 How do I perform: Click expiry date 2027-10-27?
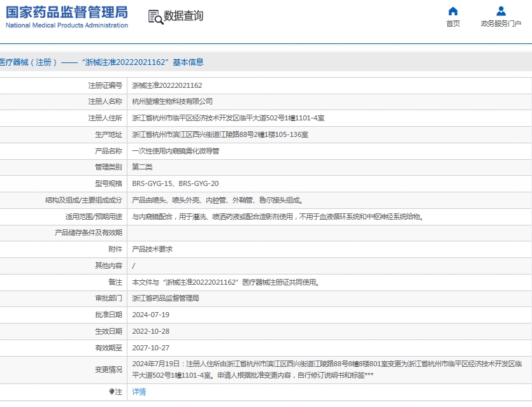click(x=150, y=348)
